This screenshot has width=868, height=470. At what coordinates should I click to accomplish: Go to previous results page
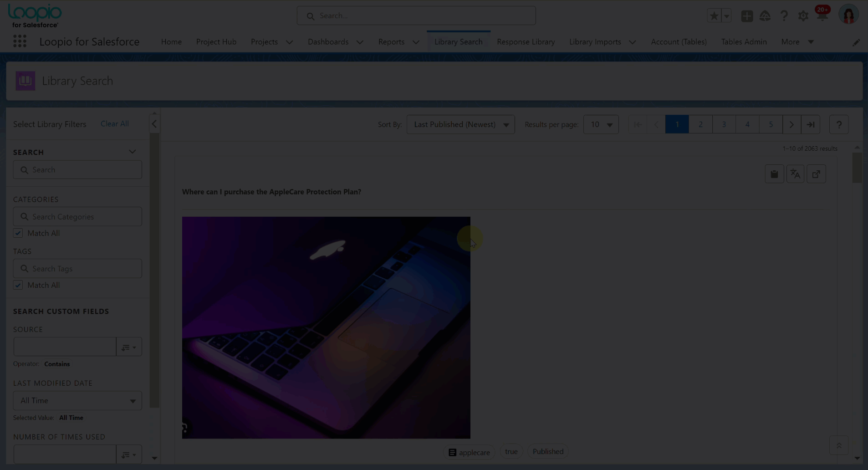[x=656, y=124]
